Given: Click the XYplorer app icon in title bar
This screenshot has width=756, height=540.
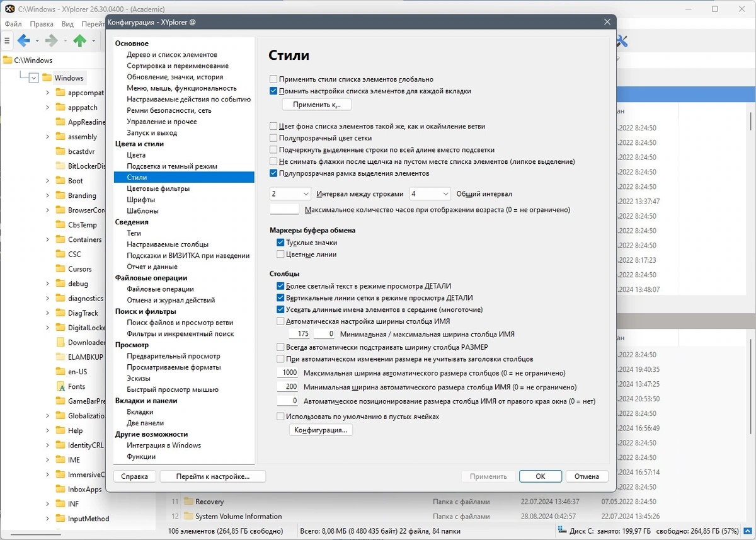Looking at the screenshot, I should coord(9,9).
